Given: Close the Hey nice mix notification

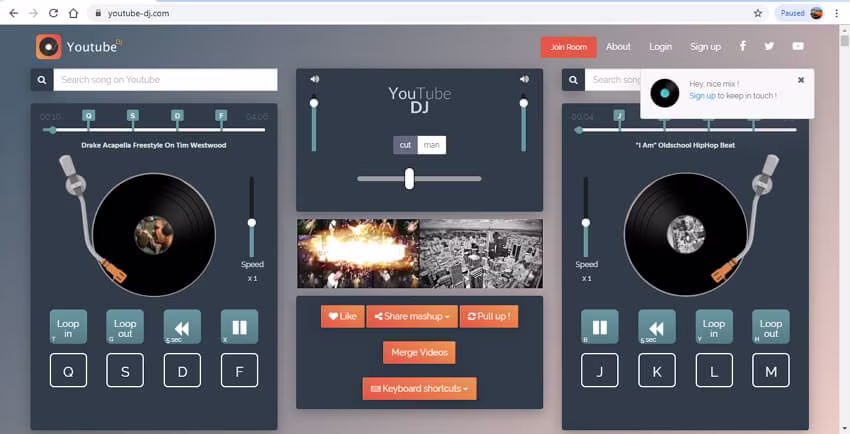Looking at the screenshot, I should click(x=801, y=80).
